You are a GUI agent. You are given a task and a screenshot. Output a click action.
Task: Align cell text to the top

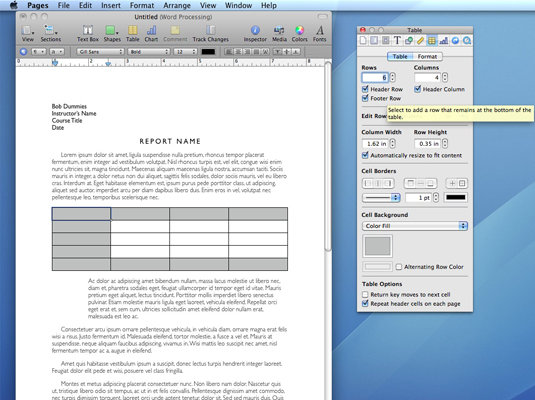pos(278,52)
